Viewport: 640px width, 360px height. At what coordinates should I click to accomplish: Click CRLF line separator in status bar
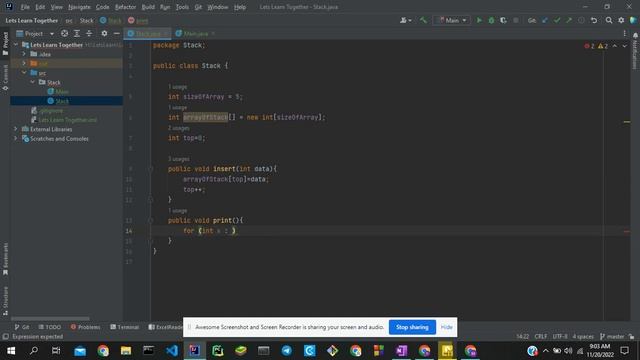pyautogui.click(x=541, y=336)
